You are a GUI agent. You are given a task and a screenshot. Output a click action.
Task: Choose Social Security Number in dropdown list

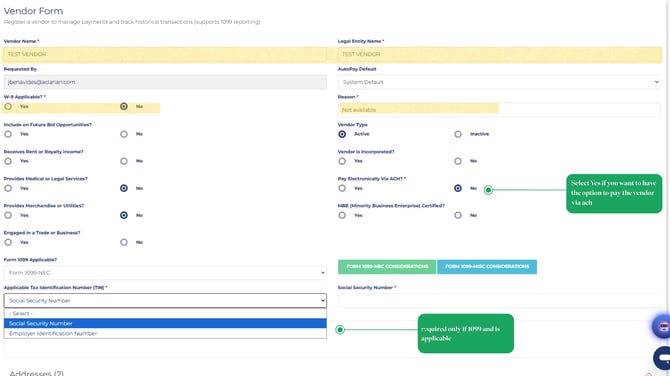point(165,323)
